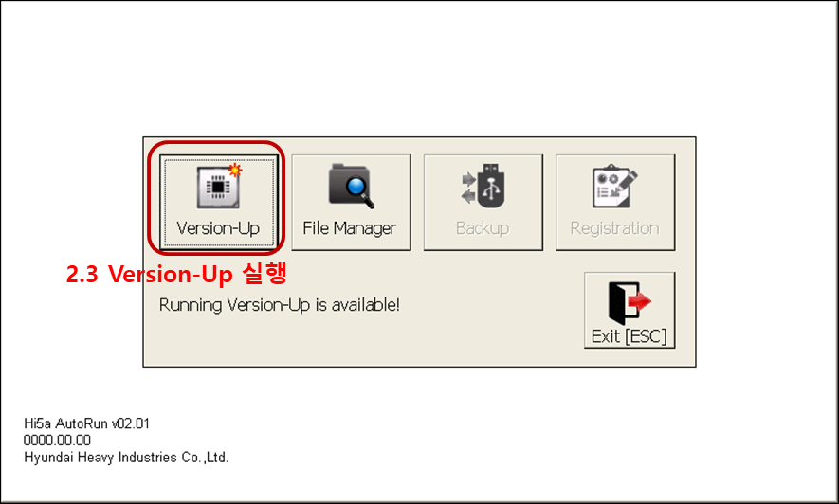Click the grayed-out Registration label
Image resolution: width=839 pixels, height=504 pixels.
click(615, 228)
